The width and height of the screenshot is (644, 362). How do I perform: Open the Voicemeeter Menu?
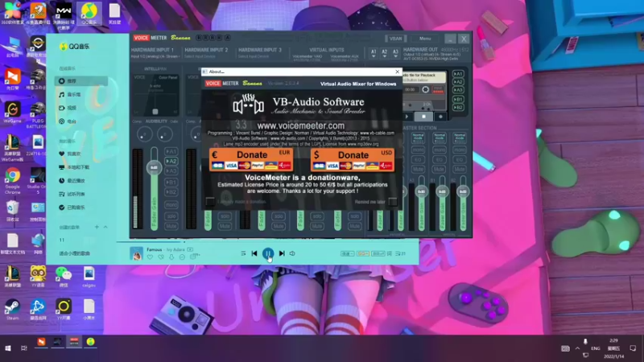point(425,39)
